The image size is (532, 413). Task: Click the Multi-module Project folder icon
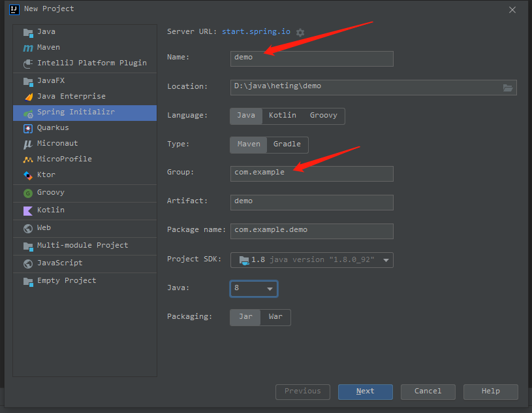click(x=28, y=246)
